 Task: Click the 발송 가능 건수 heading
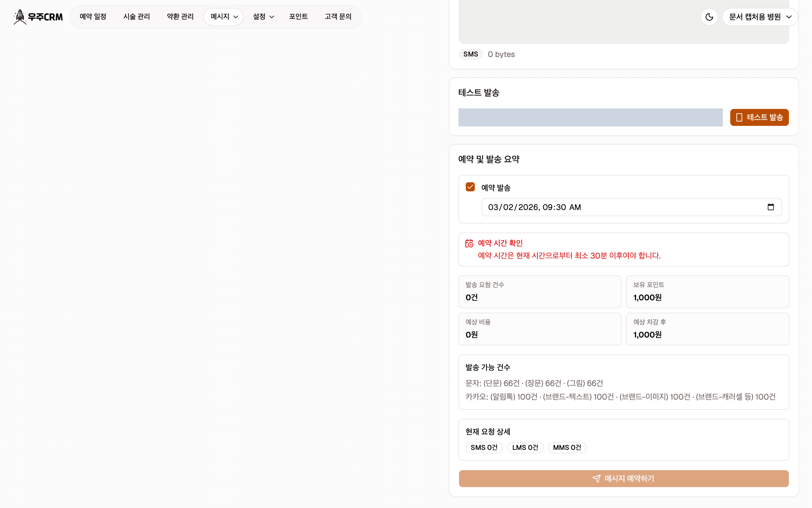[488, 367]
